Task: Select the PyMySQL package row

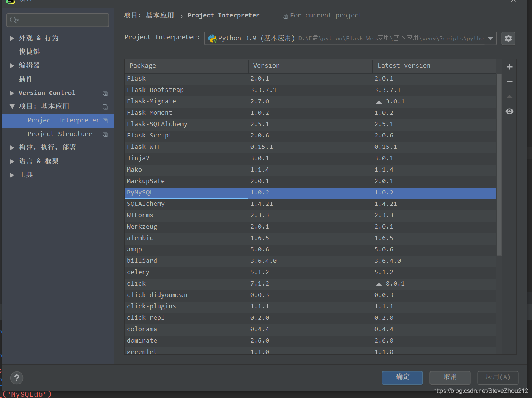Action: [x=311, y=193]
